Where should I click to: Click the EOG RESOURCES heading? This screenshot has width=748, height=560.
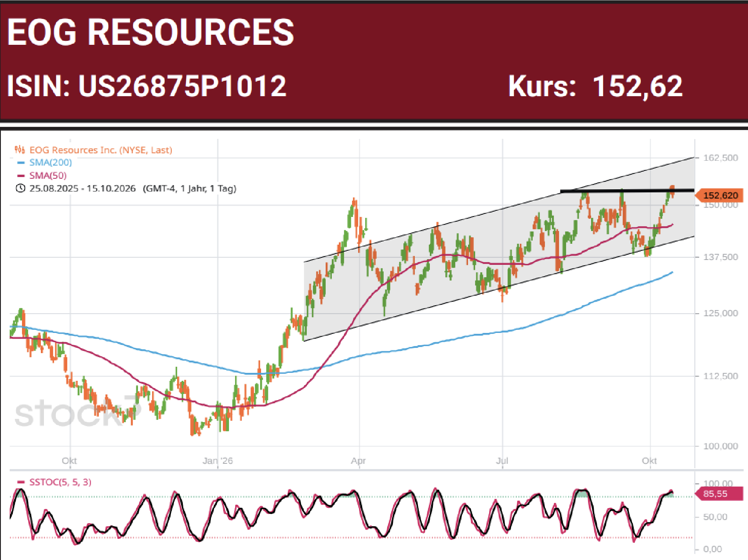(x=151, y=32)
